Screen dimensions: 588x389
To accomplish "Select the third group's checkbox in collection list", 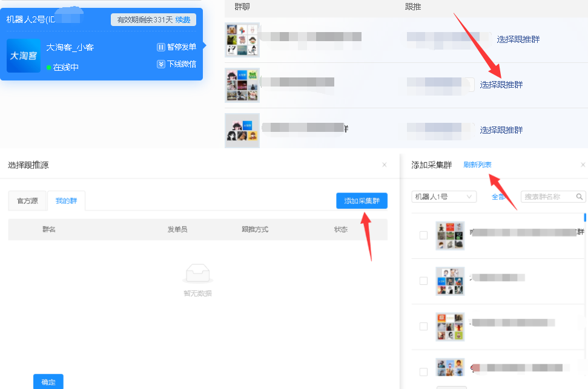I will coord(423,326).
